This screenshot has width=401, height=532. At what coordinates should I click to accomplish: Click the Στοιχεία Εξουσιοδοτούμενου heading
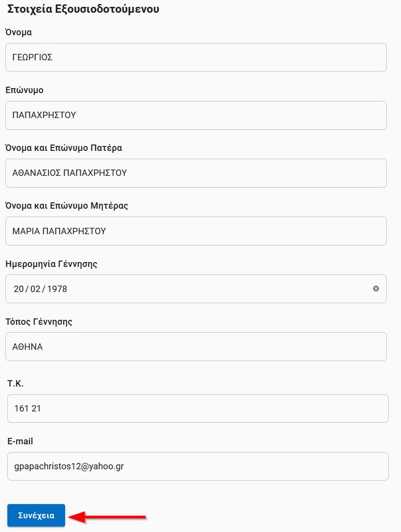tap(83, 9)
